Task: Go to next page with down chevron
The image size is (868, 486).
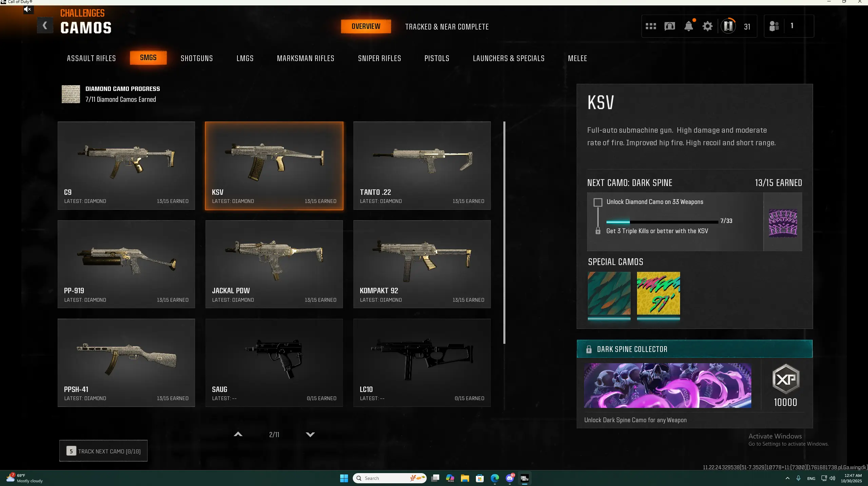Action: click(310, 434)
